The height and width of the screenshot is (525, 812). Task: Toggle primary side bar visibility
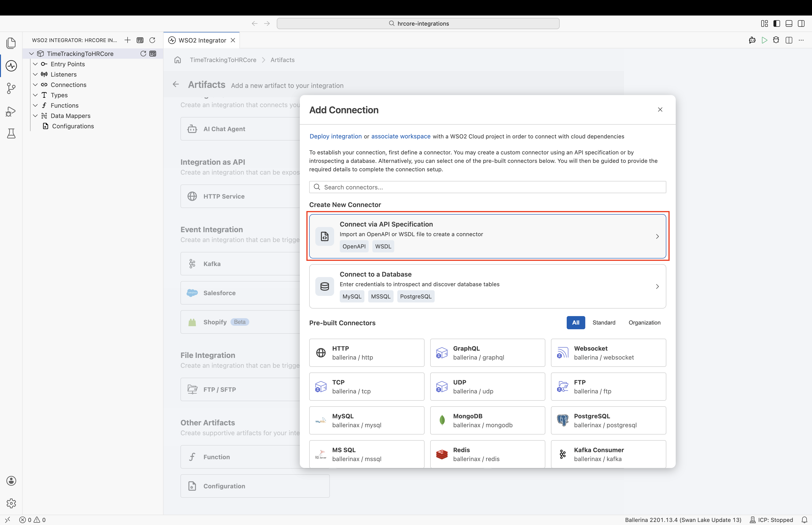(777, 24)
